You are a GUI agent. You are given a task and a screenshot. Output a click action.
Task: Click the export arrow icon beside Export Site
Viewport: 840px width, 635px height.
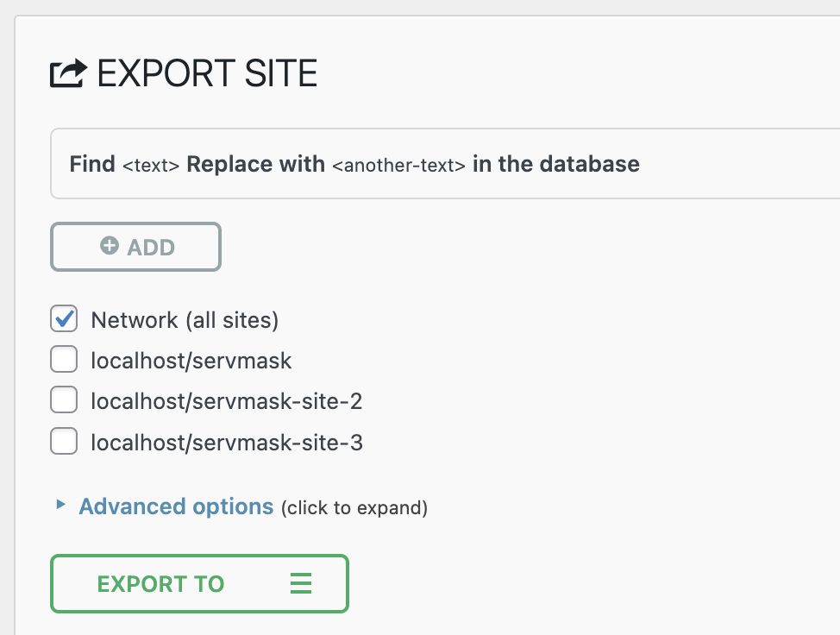pyautogui.click(x=68, y=74)
